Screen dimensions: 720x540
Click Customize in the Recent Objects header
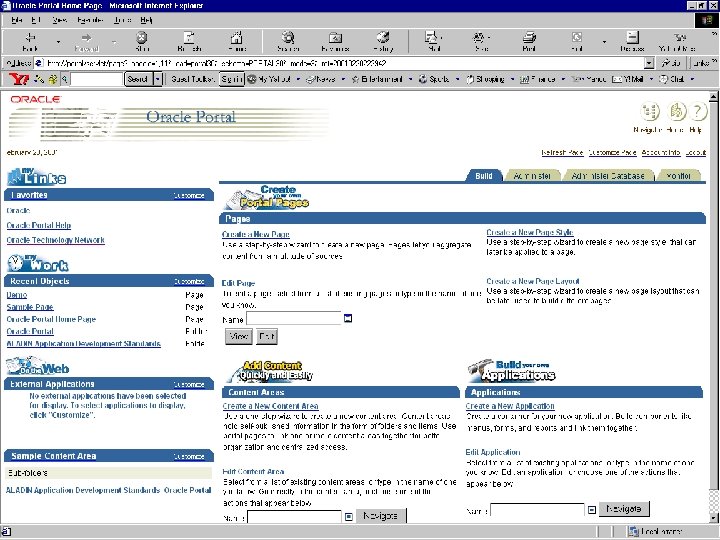(x=189, y=281)
